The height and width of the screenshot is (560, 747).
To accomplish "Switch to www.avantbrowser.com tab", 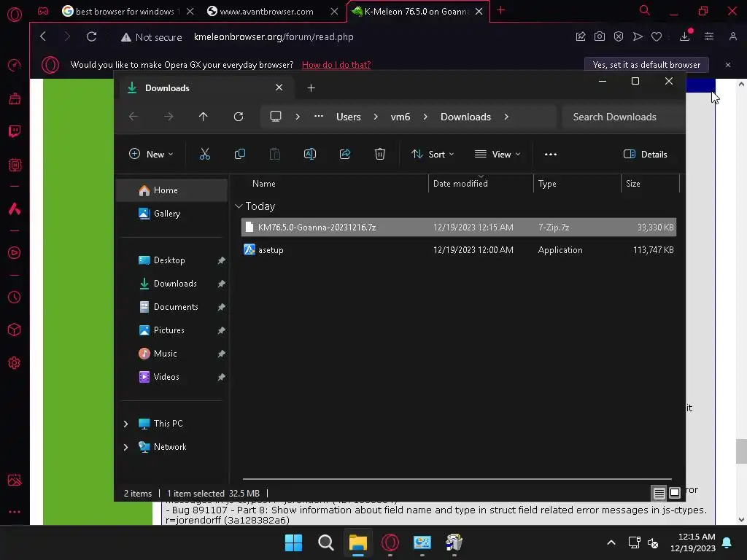I will coord(267,12).
